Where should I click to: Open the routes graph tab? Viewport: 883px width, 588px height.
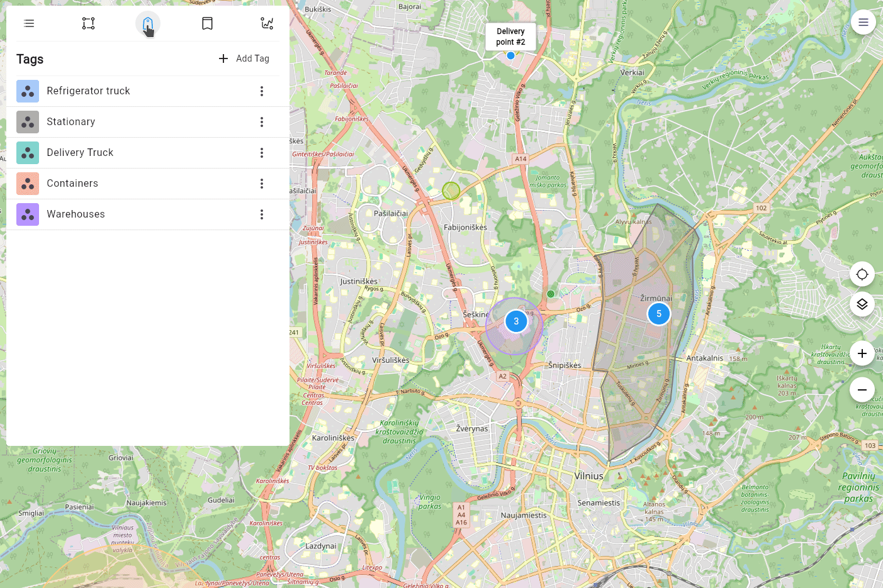(267, 23)
